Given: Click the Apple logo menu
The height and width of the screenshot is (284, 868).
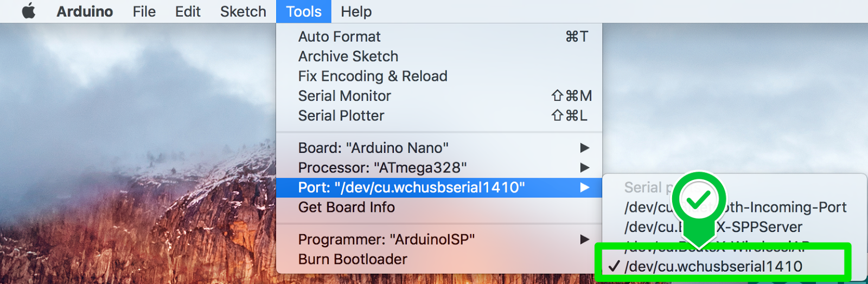Looking at the screenshot, I should [x=29, y=11].
